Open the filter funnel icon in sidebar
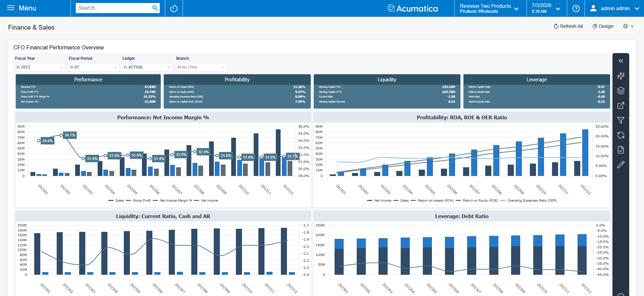644x296 pixels. tap(621, 120)
